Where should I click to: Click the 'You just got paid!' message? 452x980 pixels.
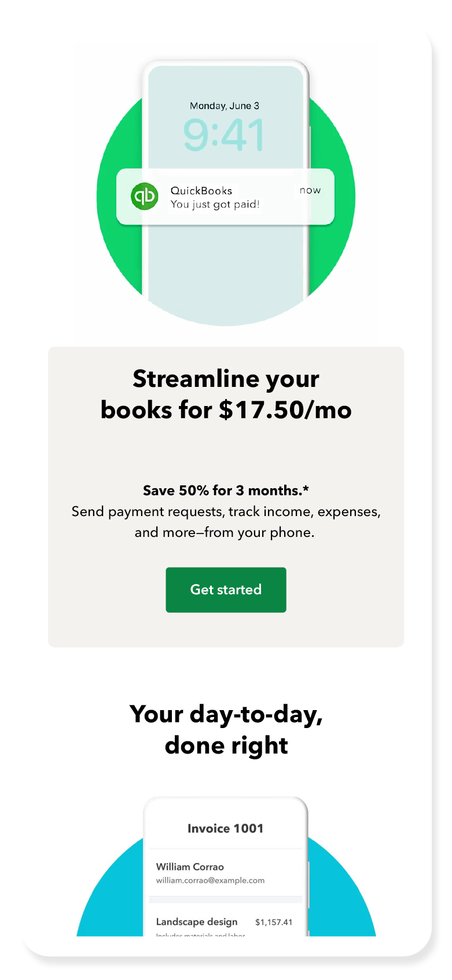point(215,204)
